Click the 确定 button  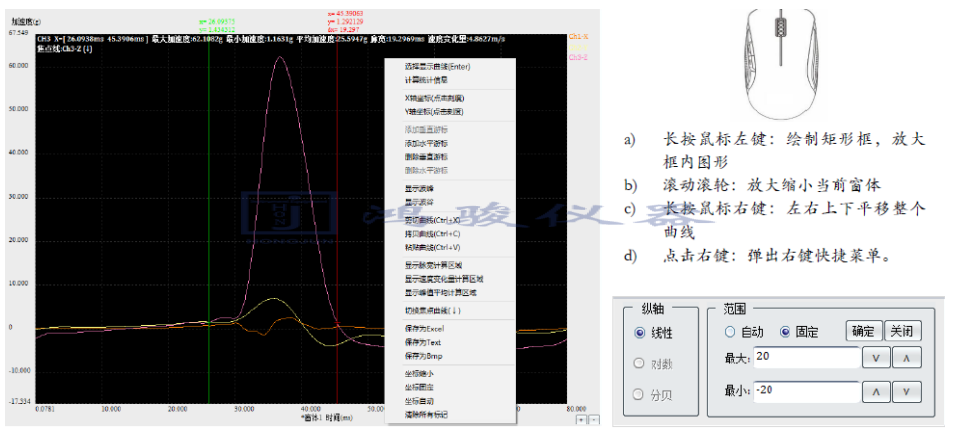(866, 332)
